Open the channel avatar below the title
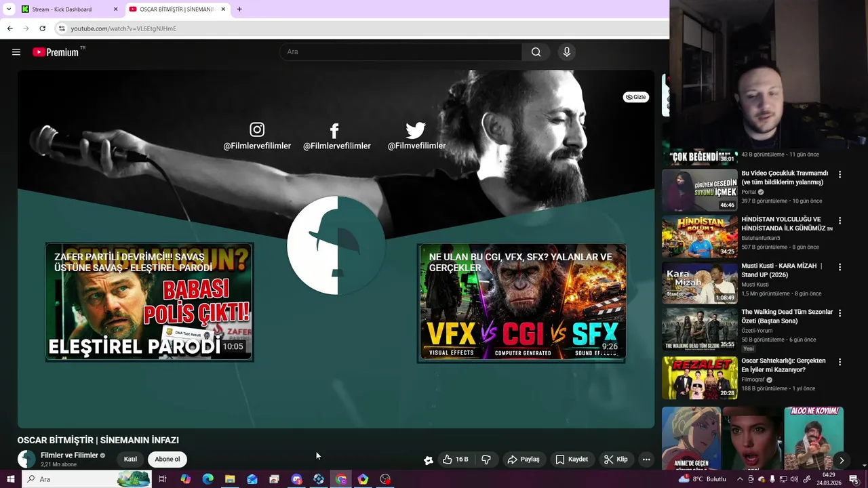 pos(26,460)
